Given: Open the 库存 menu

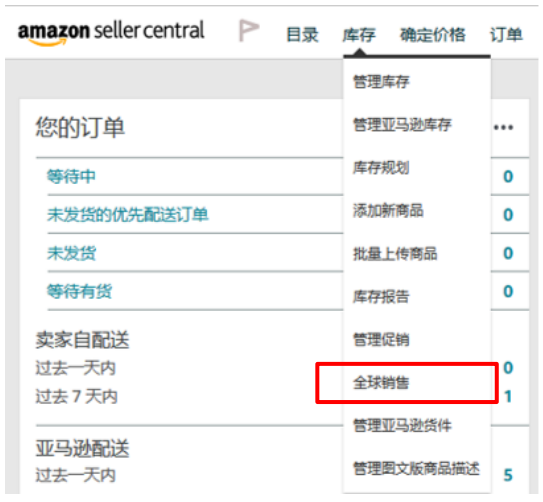Looking at the screenshot, I should coord(359,35).
